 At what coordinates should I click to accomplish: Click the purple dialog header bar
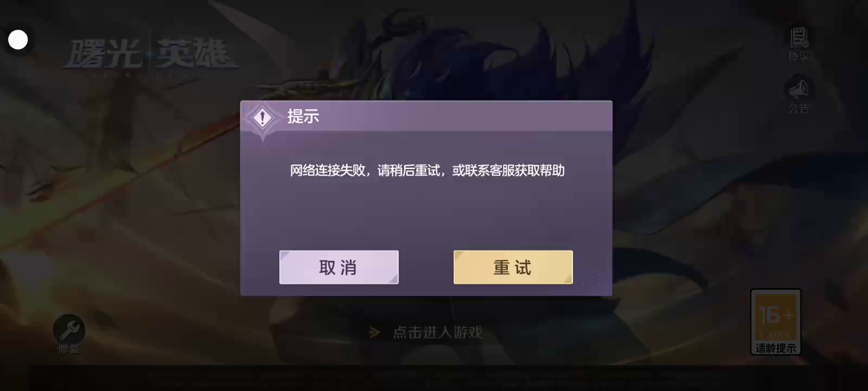click(426, 116)
